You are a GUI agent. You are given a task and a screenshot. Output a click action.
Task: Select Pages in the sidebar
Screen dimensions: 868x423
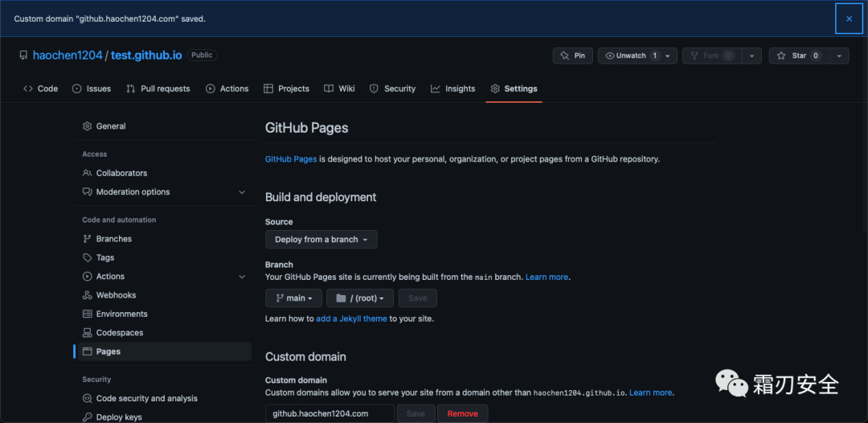165,351
